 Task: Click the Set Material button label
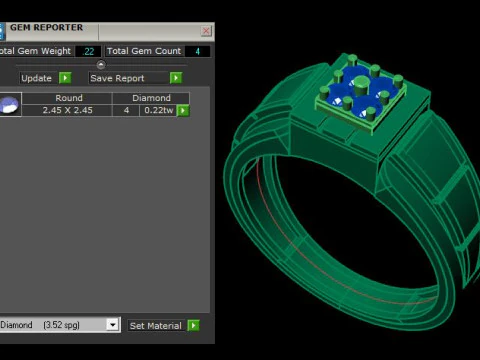point(155,326)
